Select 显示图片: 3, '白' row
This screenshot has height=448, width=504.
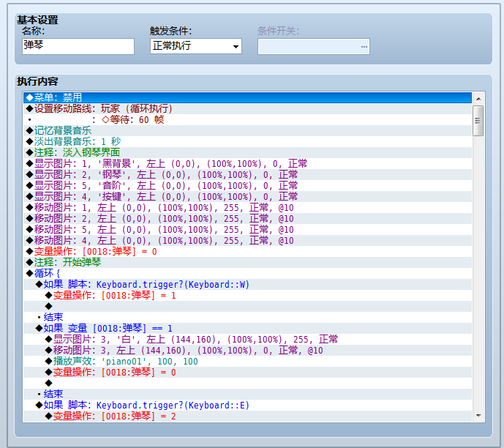247,339
